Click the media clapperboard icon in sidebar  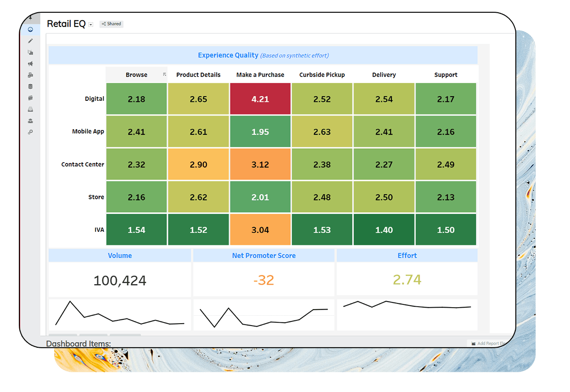coord(30,98)
